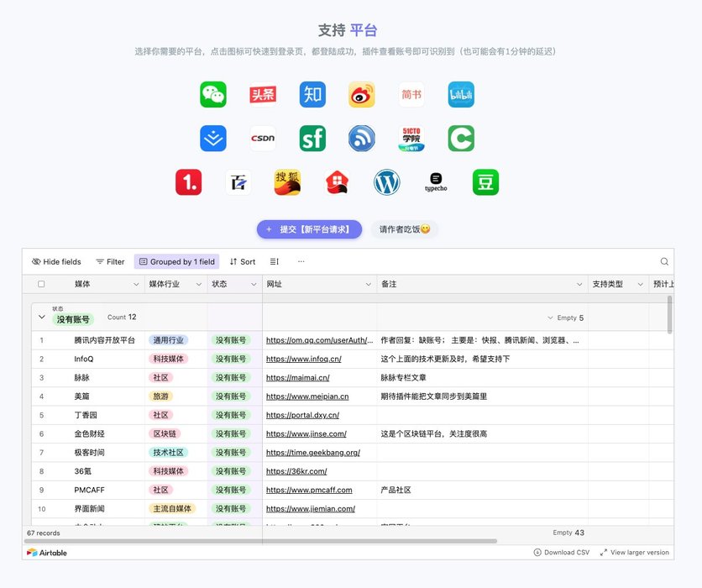Click the Zhihu platform icon

(312, 95)
